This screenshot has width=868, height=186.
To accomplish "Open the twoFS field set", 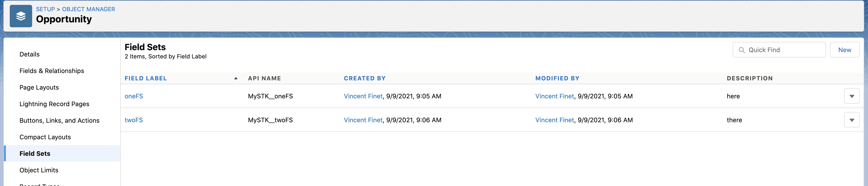I will (134, 120).
